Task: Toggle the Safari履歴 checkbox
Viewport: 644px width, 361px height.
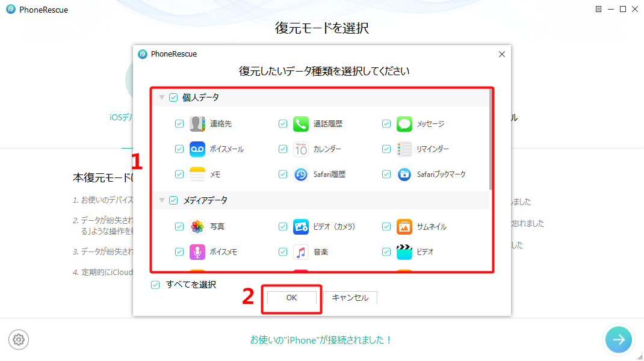Action: tap(282, 174)
